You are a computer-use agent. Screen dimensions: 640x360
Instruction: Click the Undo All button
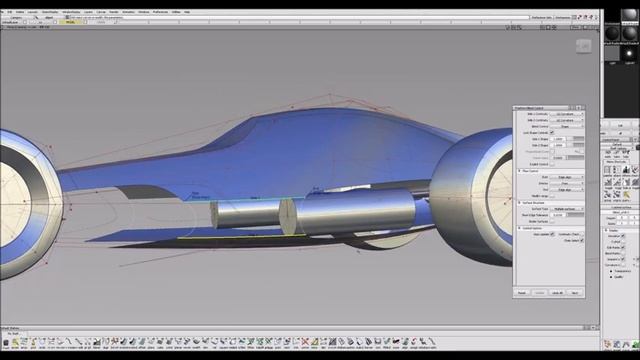point(558,293)
